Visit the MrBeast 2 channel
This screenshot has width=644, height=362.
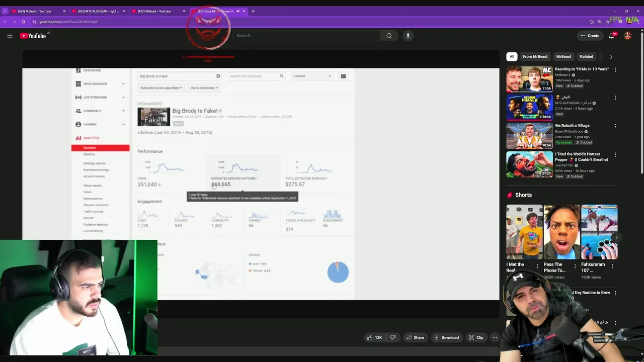click(x=562, y=75)
